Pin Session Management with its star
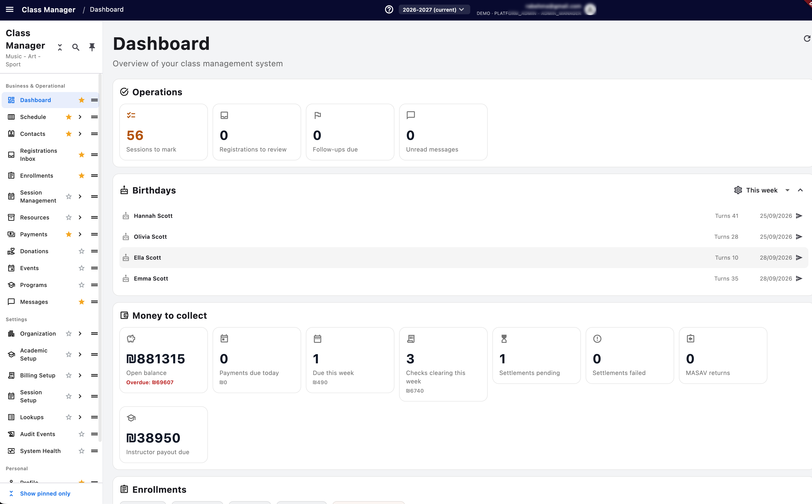This screenshot has width=812, height=504. pyautogui.click(x=69, y=197)
